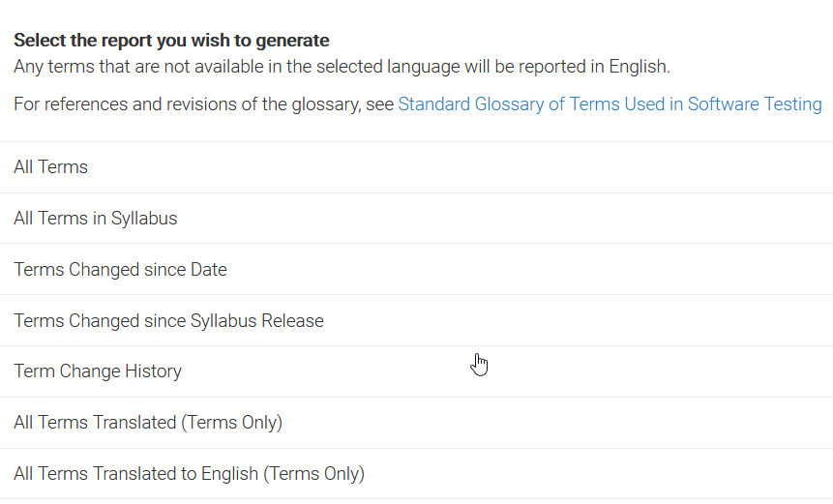Click the translated-to-English terms-only row
This screenshot has width=833, height=504.
(416, 474)
